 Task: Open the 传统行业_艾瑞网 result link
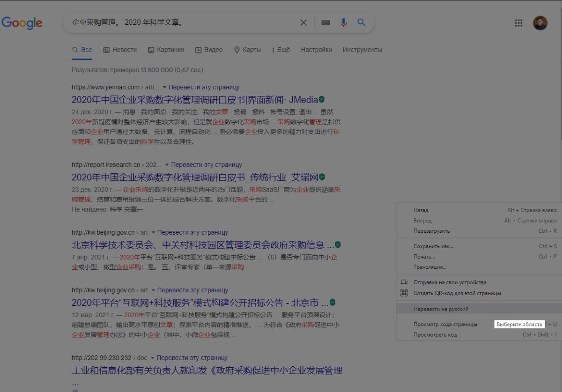pos(194,178)
